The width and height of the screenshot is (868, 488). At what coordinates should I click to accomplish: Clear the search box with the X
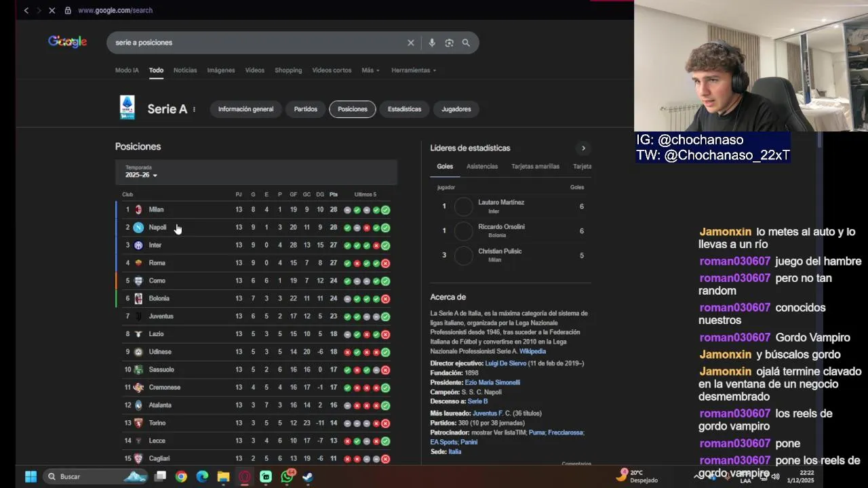[x=410, y=43]
